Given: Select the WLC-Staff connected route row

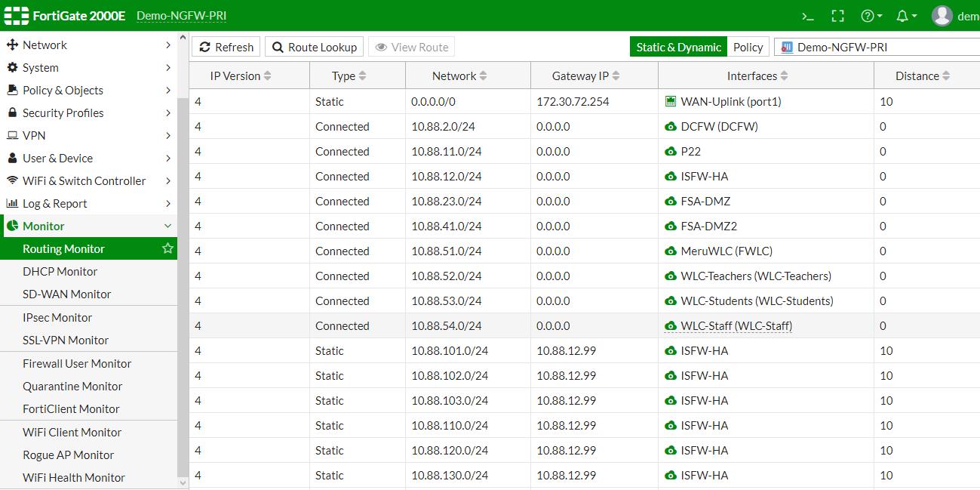Looking at the screenshot, I should coord(528,325).
